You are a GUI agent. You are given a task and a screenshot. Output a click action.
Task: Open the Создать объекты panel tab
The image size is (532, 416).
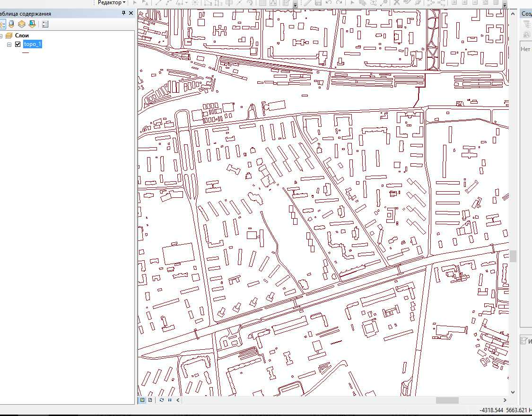tap(526, 14)
